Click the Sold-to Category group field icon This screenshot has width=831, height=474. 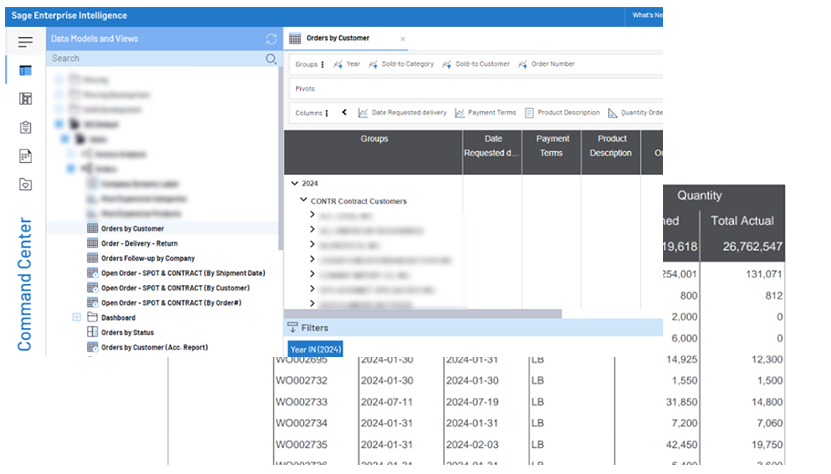373,64
